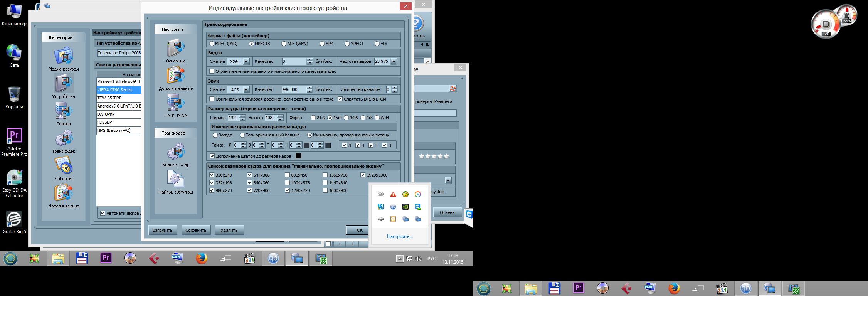
Task: Open the Дополнительные settings icon in dialog
Action: coord(175,76)
